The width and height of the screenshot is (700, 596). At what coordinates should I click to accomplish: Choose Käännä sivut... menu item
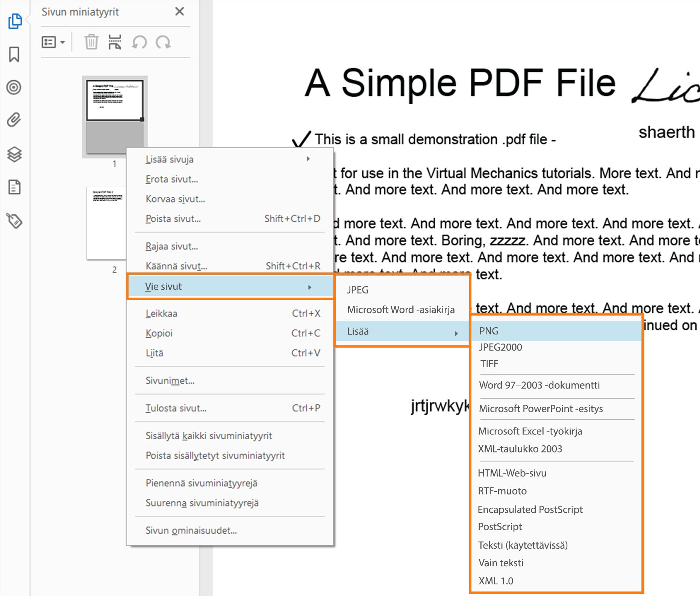coord(230,266)
